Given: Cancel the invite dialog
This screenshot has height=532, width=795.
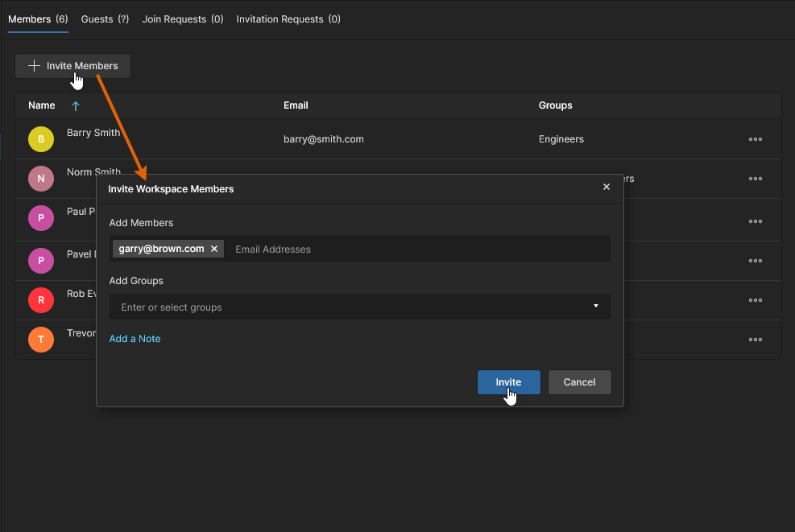Looking at the screenshot, I should click(x=579, y=382).
